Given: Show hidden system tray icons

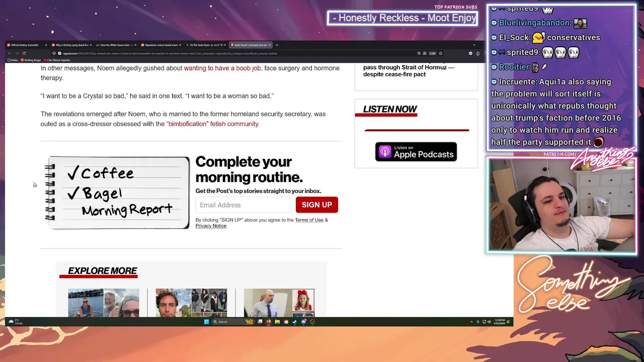Looking at the screenshot, I should tap(471, 322).
